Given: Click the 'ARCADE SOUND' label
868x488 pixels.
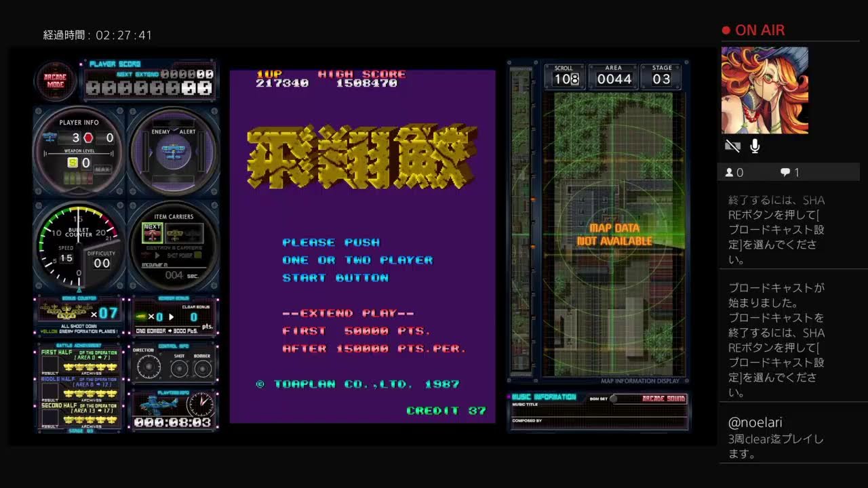Looking at the screenshot, I should tap(664, 399).
